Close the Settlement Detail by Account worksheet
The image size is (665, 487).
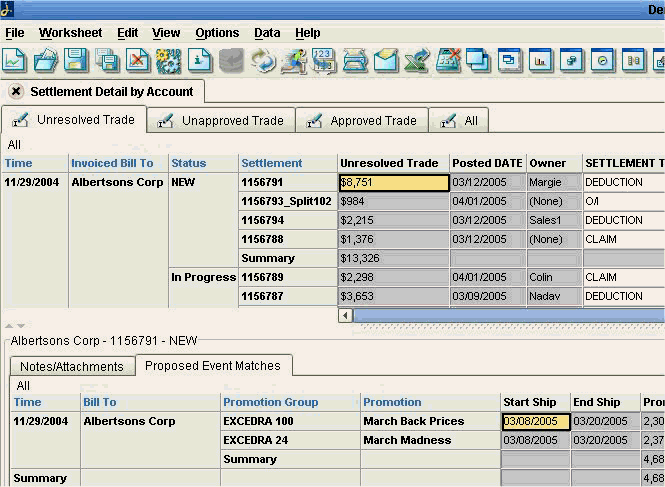tap(16, 91)
